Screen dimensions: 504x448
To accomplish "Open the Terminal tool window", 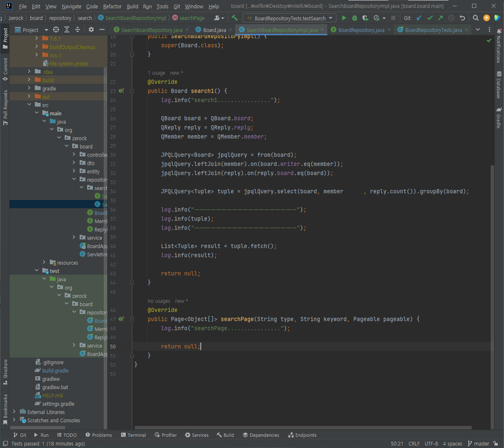I will click(x=134, y=435).
